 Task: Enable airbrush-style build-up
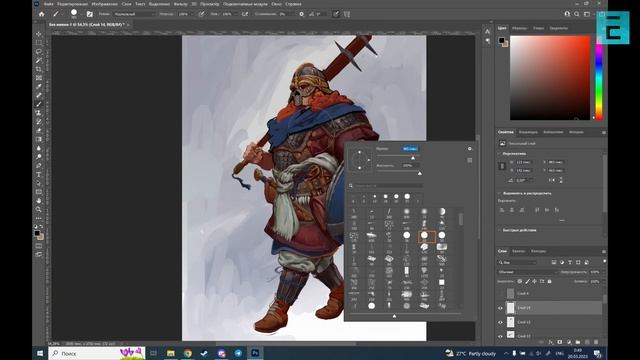244,14
